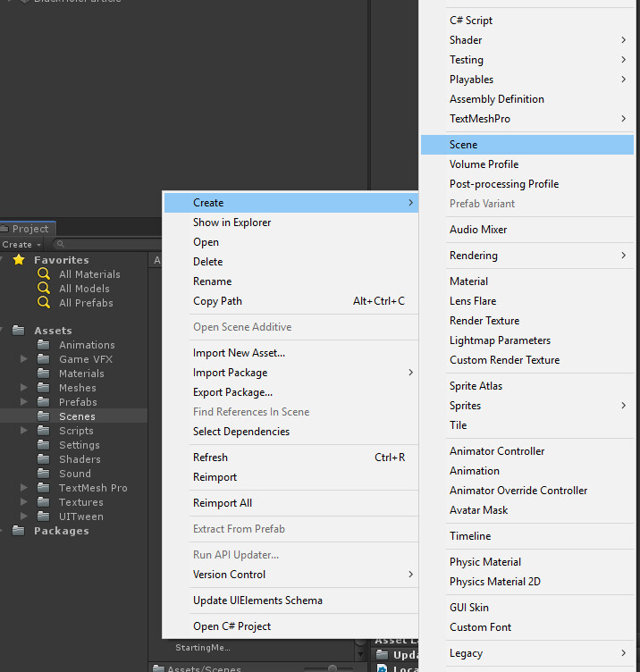This screenshot has height=672, width=640.
Task: Adjust the asset icon size slider
Action: pyautogui.click(x=332, y=668)
